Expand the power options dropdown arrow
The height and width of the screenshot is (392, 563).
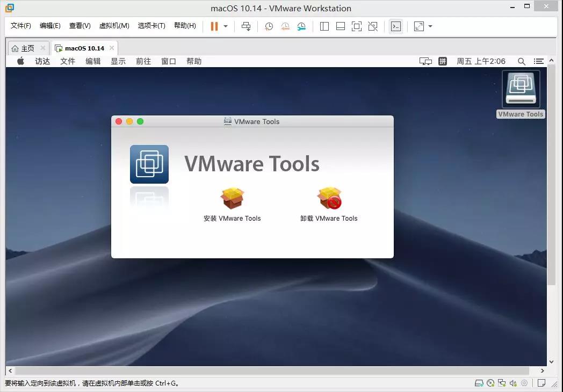tap(226, 26)
